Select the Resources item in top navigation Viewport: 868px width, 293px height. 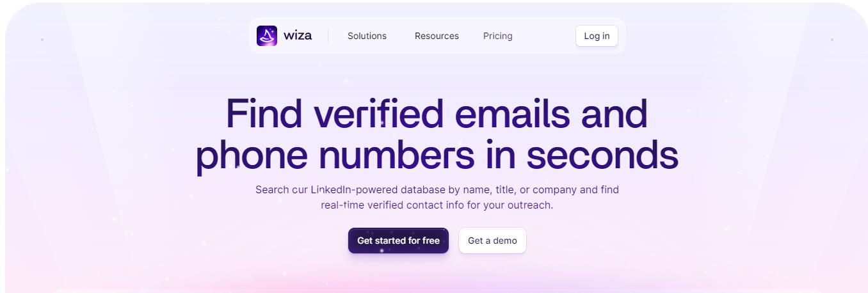437,36
